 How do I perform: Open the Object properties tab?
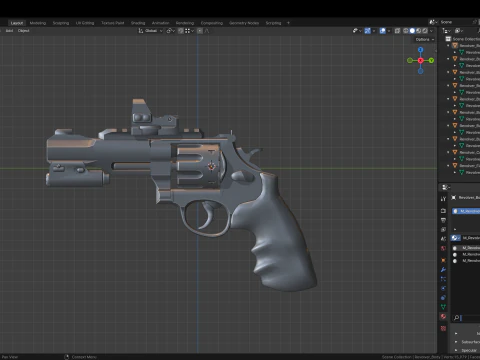click(443, 260)
